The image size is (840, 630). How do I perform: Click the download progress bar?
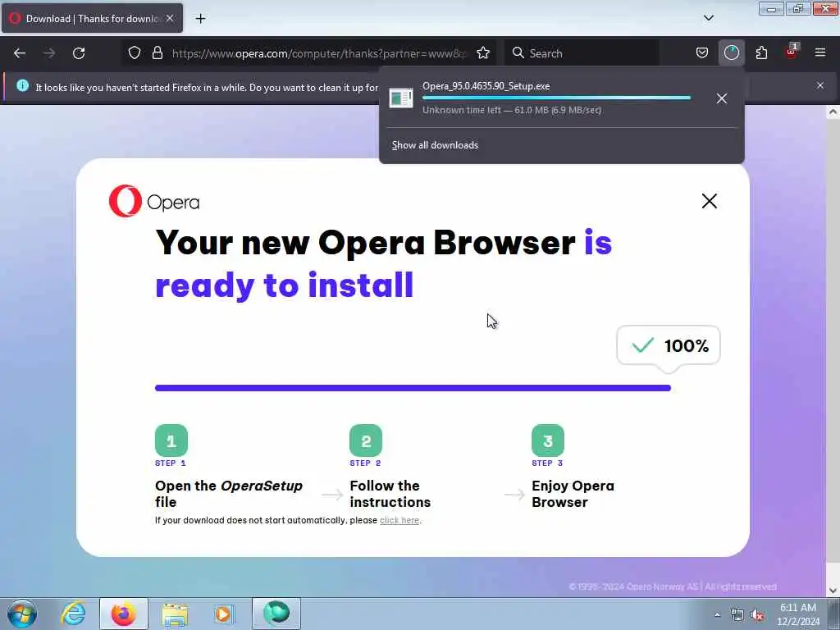click(556, 98)
